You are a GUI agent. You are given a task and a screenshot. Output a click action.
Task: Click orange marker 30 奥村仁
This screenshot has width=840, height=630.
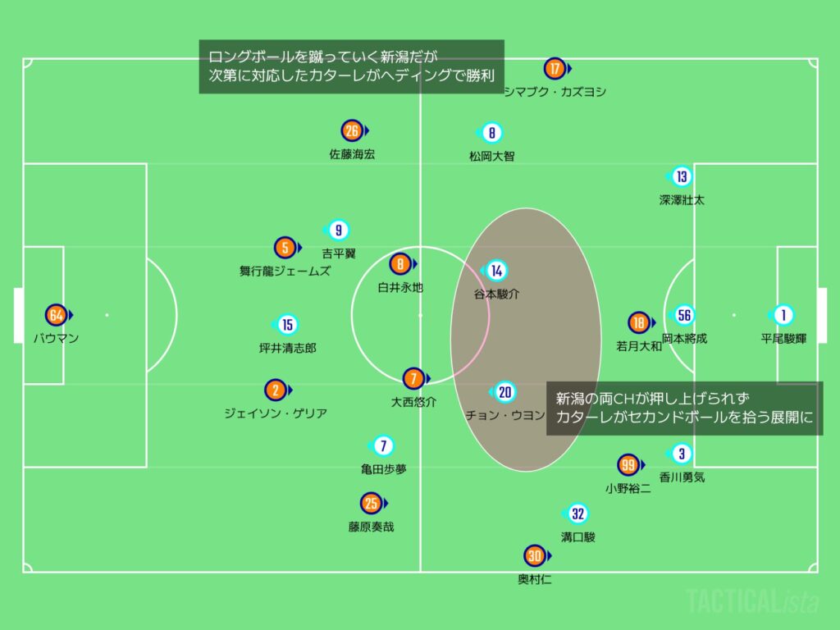tap(535, 556)
